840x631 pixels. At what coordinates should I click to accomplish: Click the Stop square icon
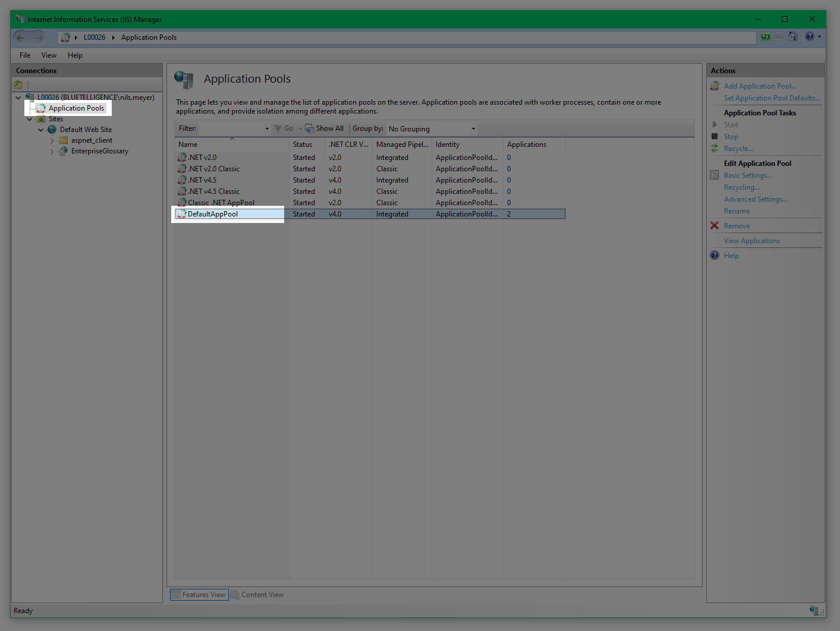715,137
